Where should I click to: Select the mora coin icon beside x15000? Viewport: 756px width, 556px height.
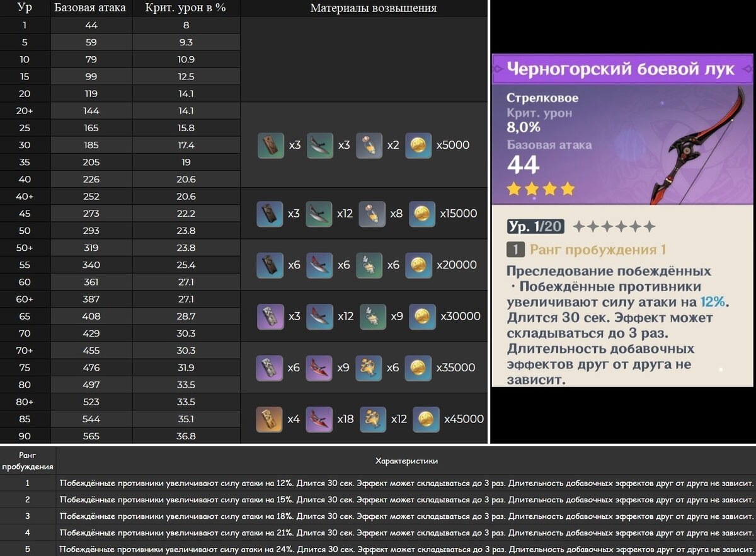(421, 214)
